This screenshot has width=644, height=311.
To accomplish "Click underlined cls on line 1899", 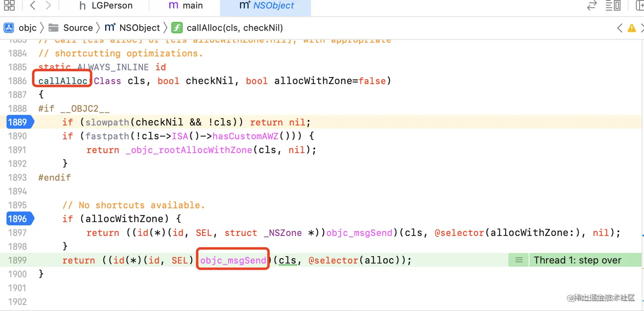I will point(287,260).
